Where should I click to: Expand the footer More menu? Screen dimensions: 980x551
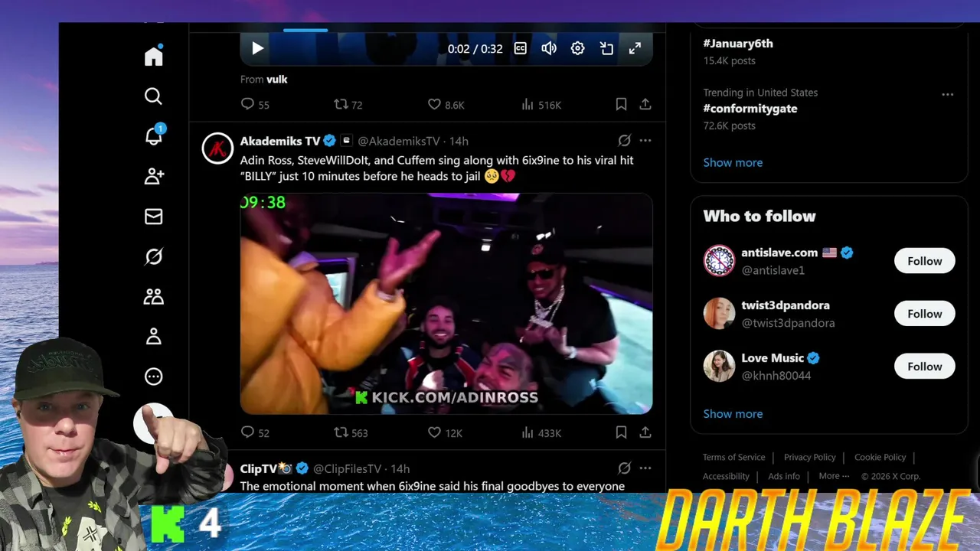pos(834,476)
